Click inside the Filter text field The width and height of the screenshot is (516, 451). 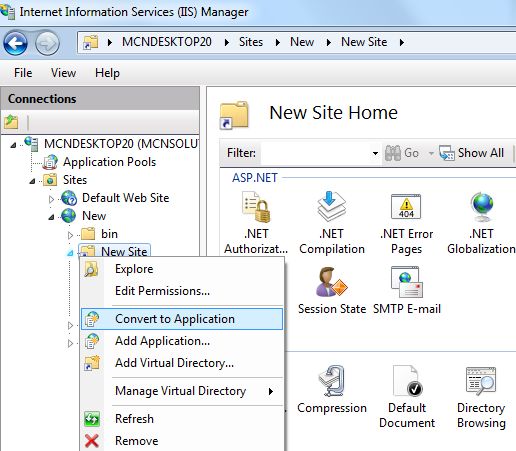tap(315, 153)
